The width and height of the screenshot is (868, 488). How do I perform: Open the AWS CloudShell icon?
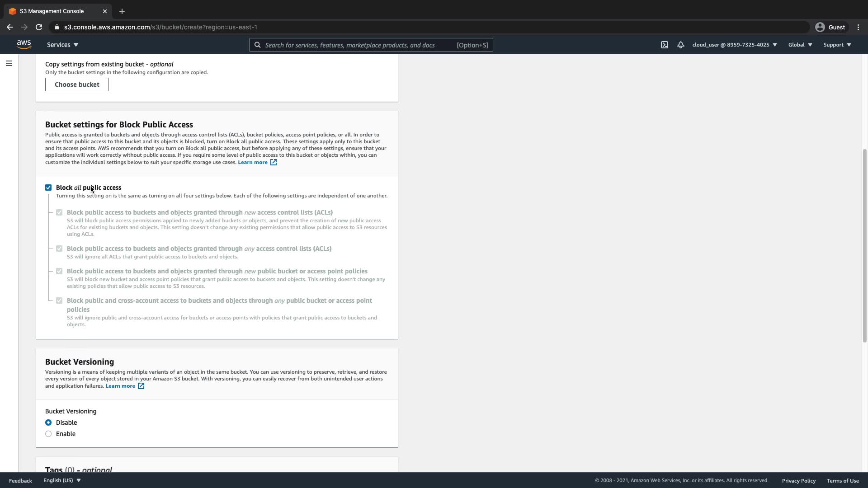(664, 45)
